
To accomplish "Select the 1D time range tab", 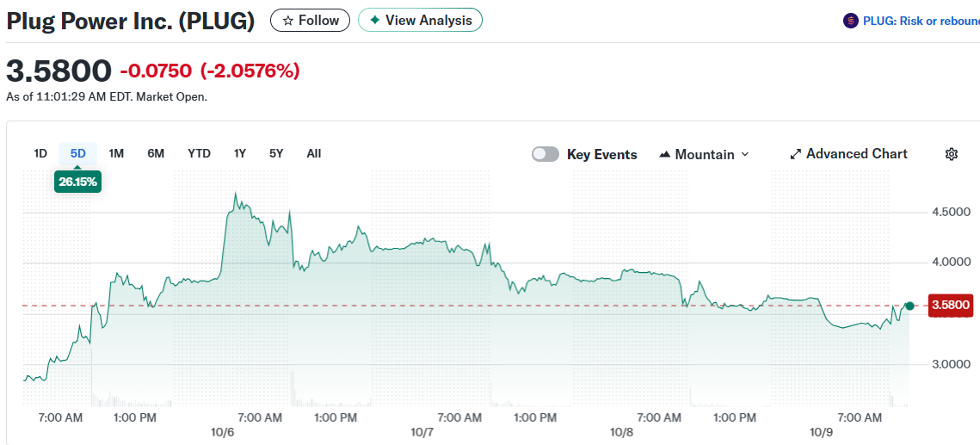I will pos(40,153).
